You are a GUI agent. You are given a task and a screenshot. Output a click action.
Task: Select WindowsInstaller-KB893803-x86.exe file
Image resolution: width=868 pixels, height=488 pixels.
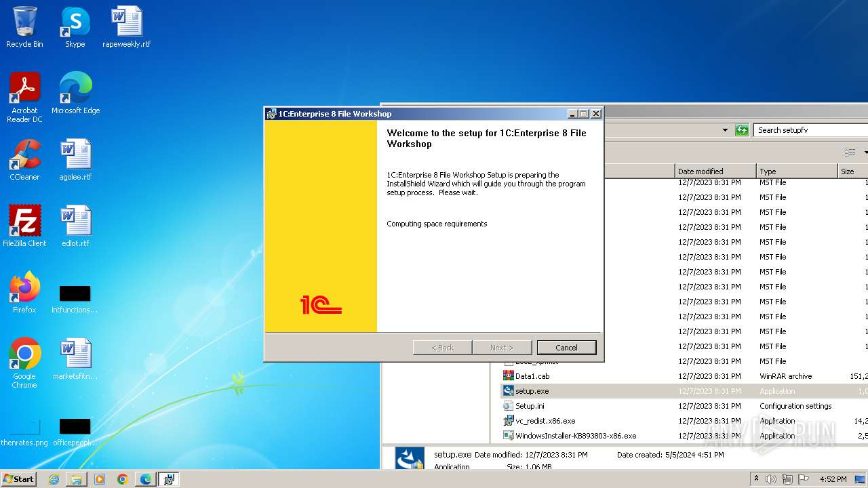click(576, 436)
